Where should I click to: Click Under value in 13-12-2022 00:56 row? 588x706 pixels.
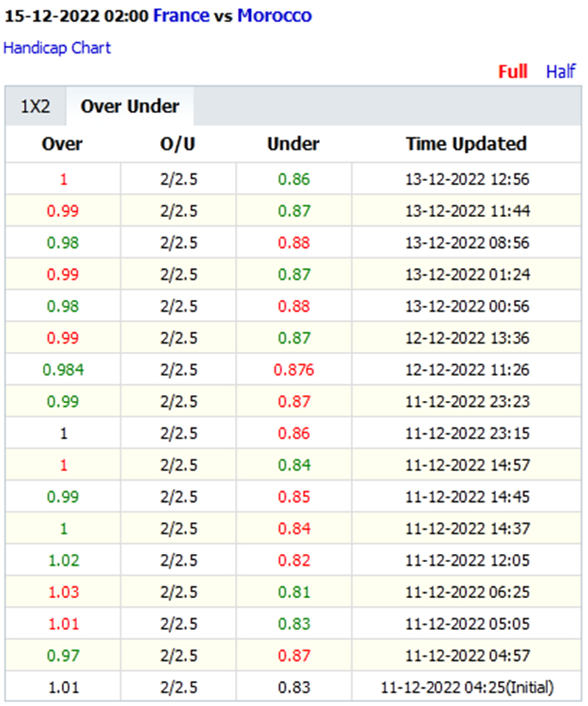(294, 306)
